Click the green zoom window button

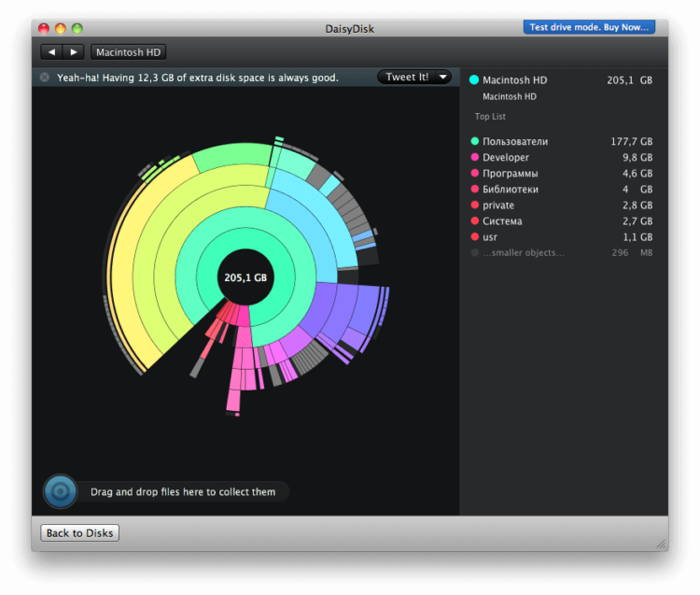(x=77, y=29)
